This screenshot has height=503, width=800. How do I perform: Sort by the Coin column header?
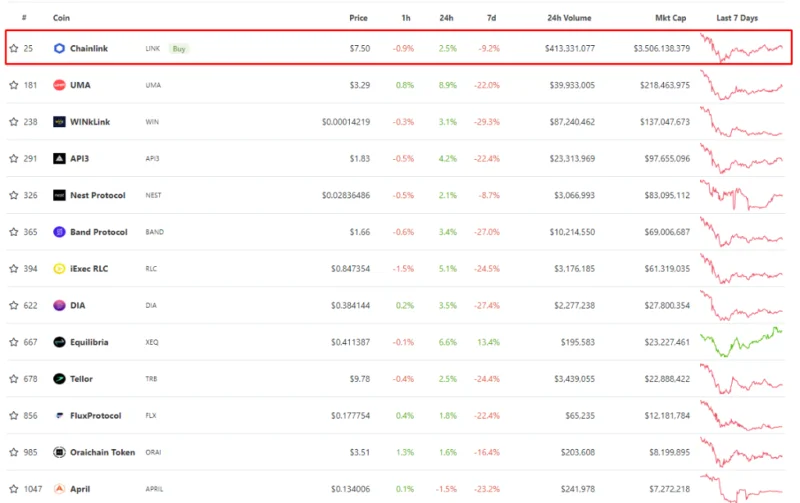click(61, 18)
